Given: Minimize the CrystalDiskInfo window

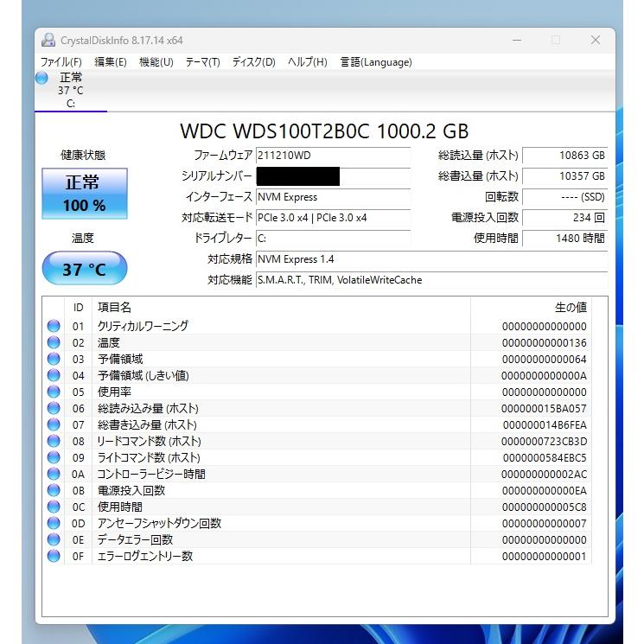Looking at the screenshot, I should pyautogui.click(x=517, y=41).
